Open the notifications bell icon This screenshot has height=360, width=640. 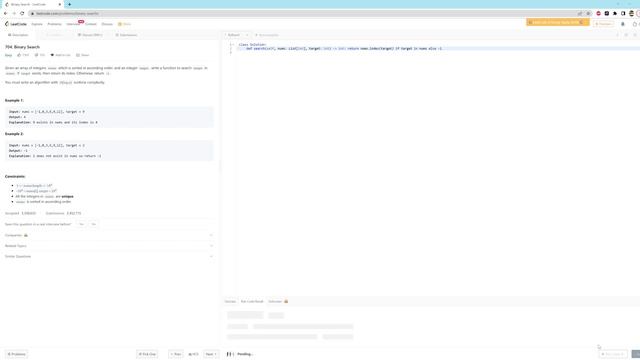[623, 24]
